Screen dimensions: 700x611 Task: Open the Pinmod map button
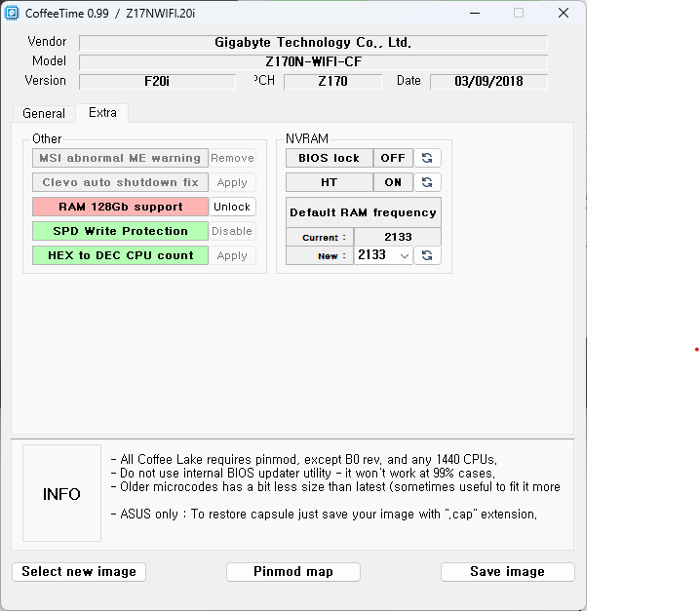[x=293, y=572]
